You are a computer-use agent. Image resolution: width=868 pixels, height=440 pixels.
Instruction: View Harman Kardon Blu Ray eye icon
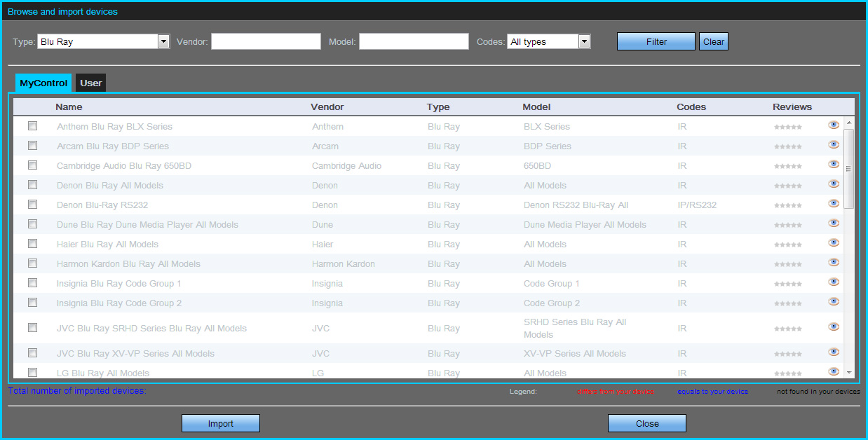[834, 262]
